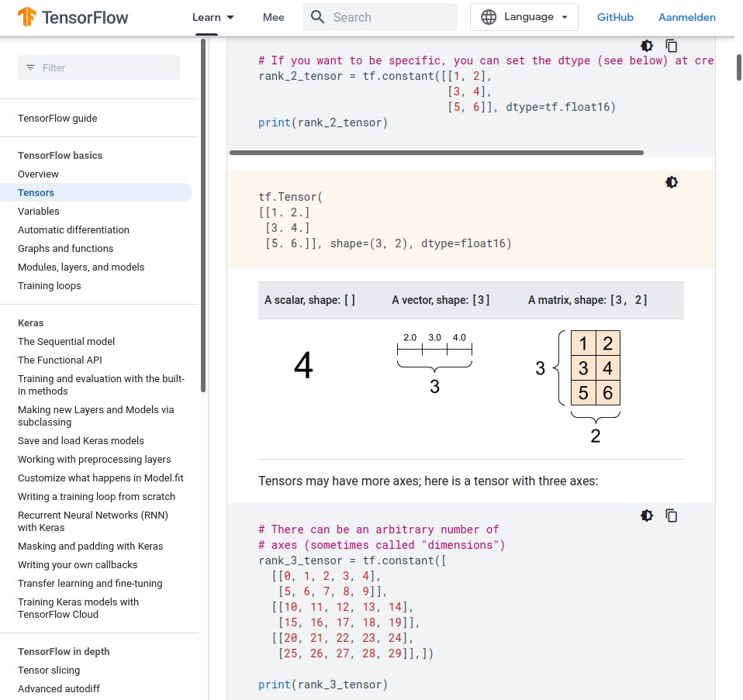This screenshot has height=700, width=743.
Task: Open Training Keras models with TensorFlow Cloud
Action: coord(78,608)
